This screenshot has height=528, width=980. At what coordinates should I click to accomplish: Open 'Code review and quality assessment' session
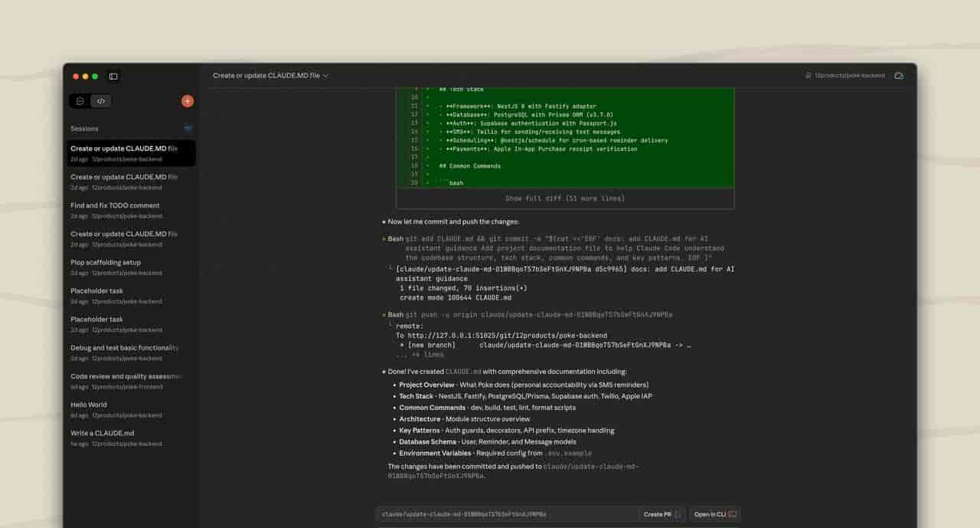click(130, 381)
